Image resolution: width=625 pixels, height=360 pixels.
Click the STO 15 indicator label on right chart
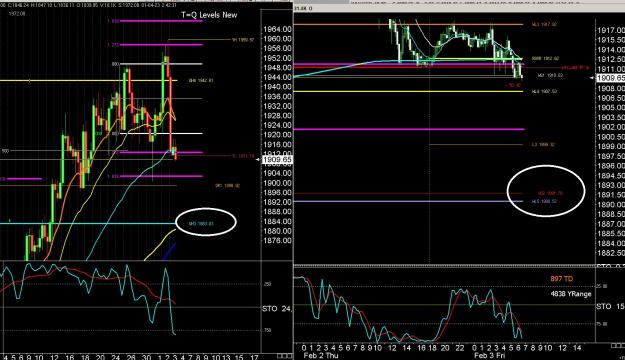(x=610, y=306)
